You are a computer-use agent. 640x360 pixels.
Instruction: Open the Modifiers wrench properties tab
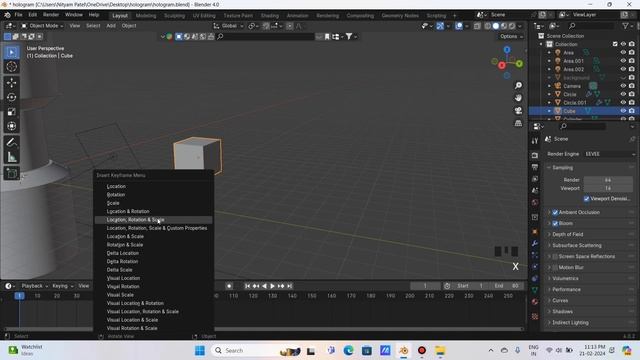click(x=535, y=243)
